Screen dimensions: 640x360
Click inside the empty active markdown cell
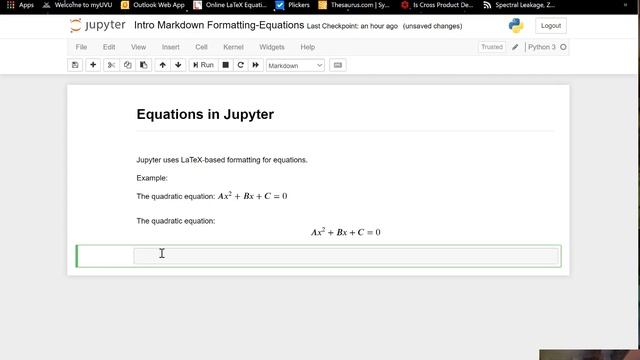pyautogui.click(x=346, y=256)
